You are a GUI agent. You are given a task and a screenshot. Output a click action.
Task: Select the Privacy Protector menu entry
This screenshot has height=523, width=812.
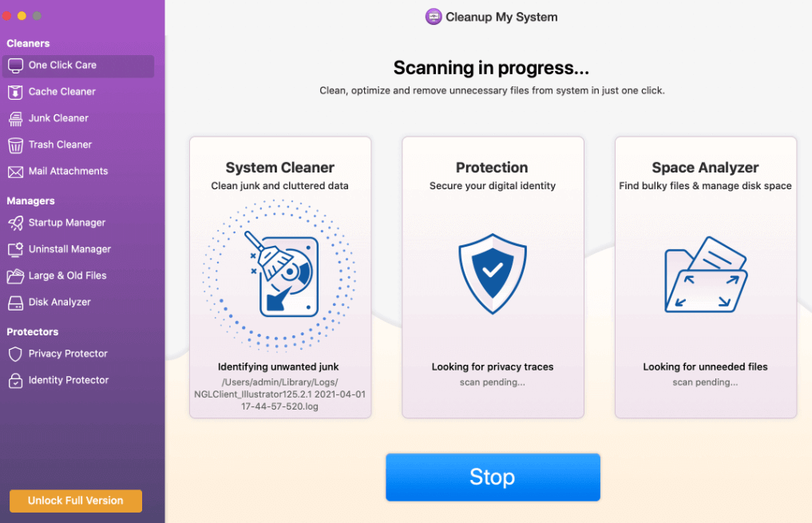(68, 354)
